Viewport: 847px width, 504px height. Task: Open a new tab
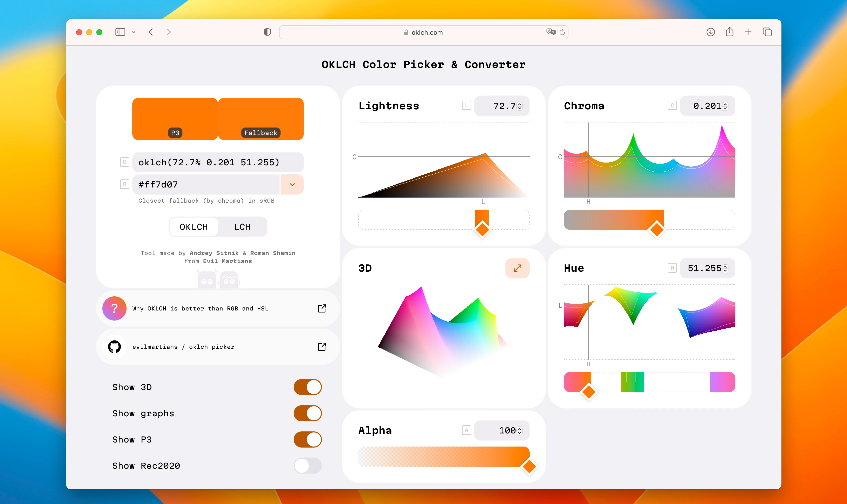coord(748,32)
